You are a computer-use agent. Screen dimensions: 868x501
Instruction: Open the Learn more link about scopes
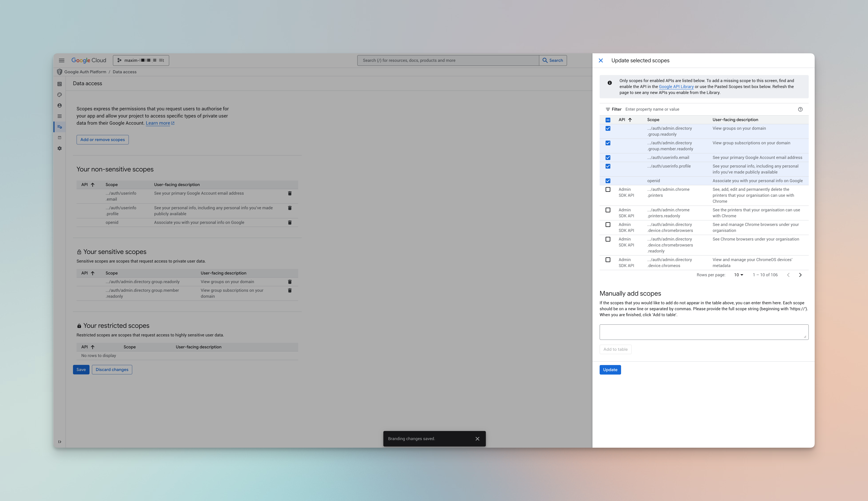pyautogui.click(x=160, y=123)
